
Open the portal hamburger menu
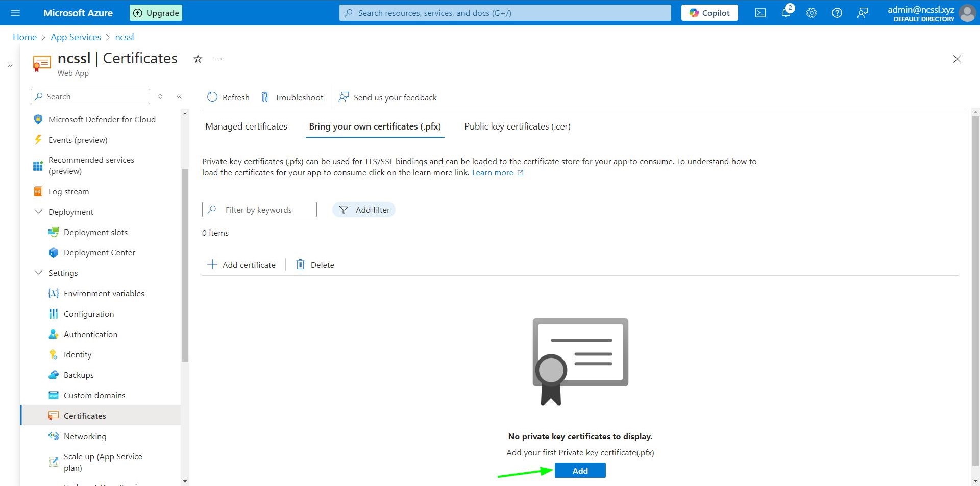[x=15, y=13]
